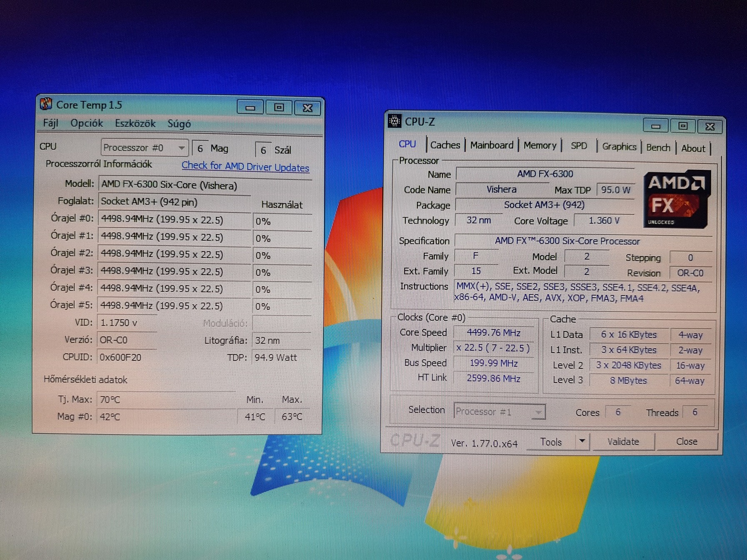This screenshot has width=747, height=560.
Task: Open the Opciók menu in Core Temp
Action: coord(86,123)
